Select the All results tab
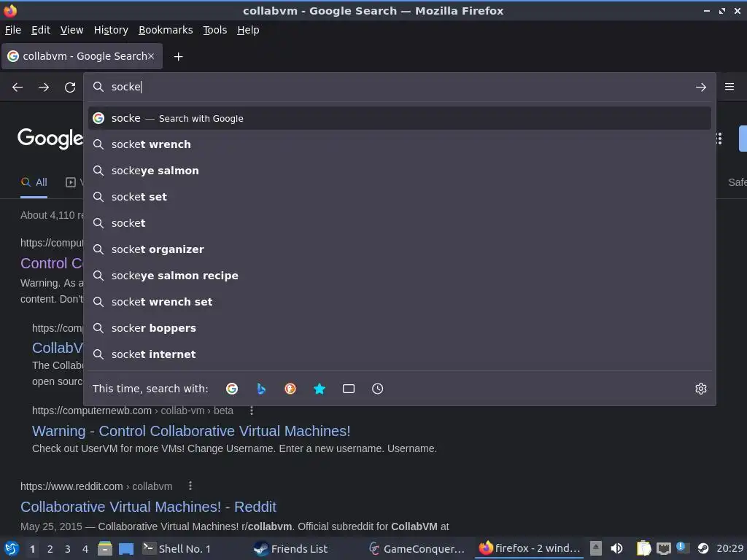The width and height of the screenshot is (747, 560). tap(34, 182)
